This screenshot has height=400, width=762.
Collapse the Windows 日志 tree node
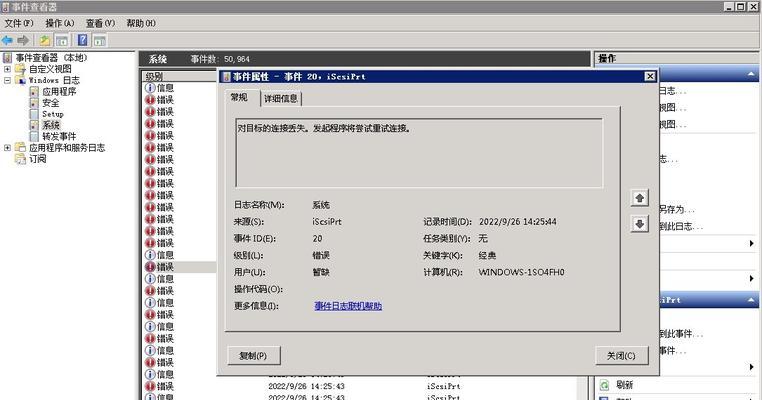point(7,80)
